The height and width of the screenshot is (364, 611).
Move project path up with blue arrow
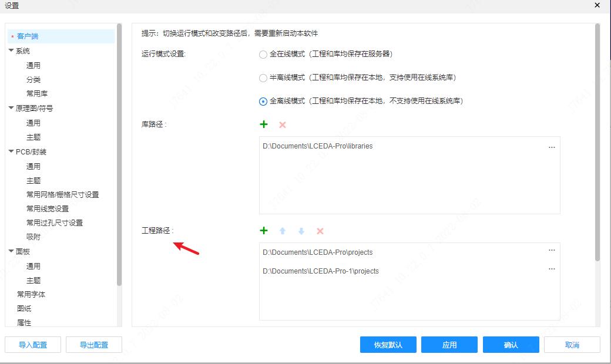(283, 231)
